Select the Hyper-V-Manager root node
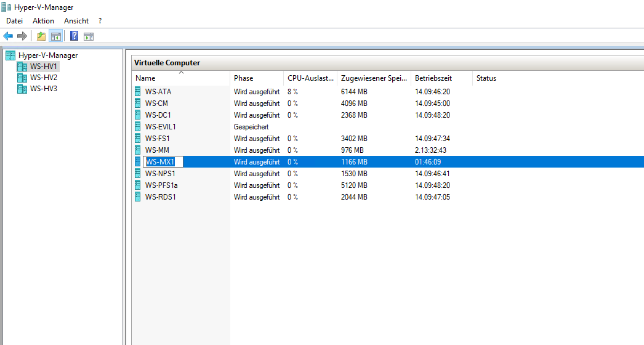The height and width of the screenshot is (345, 644). pyautogui.click(x=48, y=55)
